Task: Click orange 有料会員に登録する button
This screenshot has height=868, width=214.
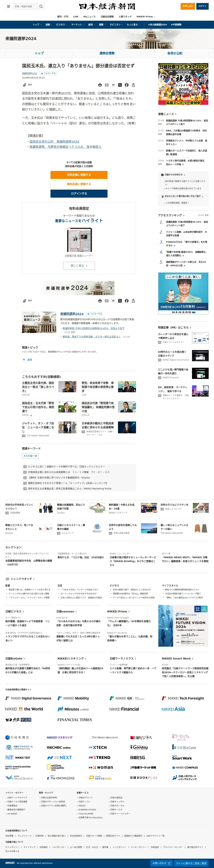Action: 79,175
